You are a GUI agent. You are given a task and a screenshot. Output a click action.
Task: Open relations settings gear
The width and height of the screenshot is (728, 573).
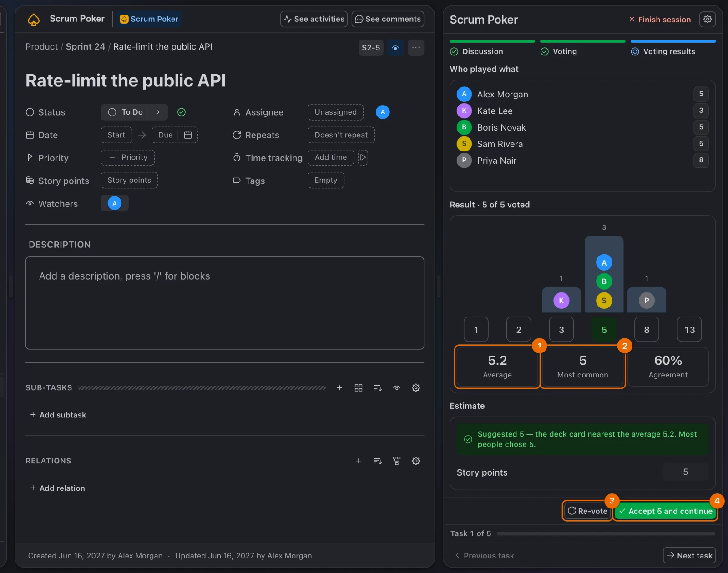coord(416,461)
